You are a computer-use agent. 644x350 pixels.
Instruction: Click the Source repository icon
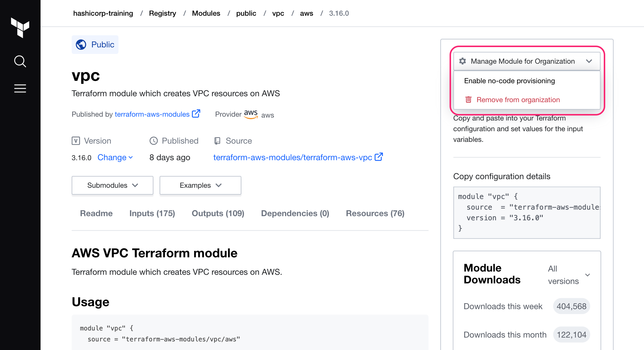(217, 141)
